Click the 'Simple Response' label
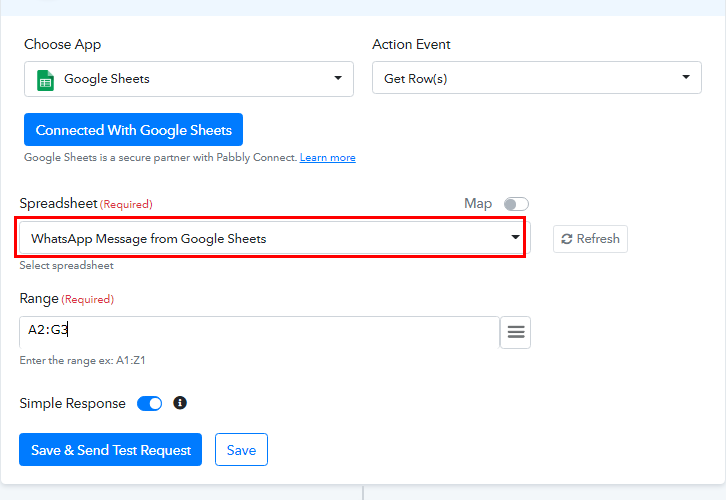The width and height of the screenshot is (726, 500). click(72, 403)
